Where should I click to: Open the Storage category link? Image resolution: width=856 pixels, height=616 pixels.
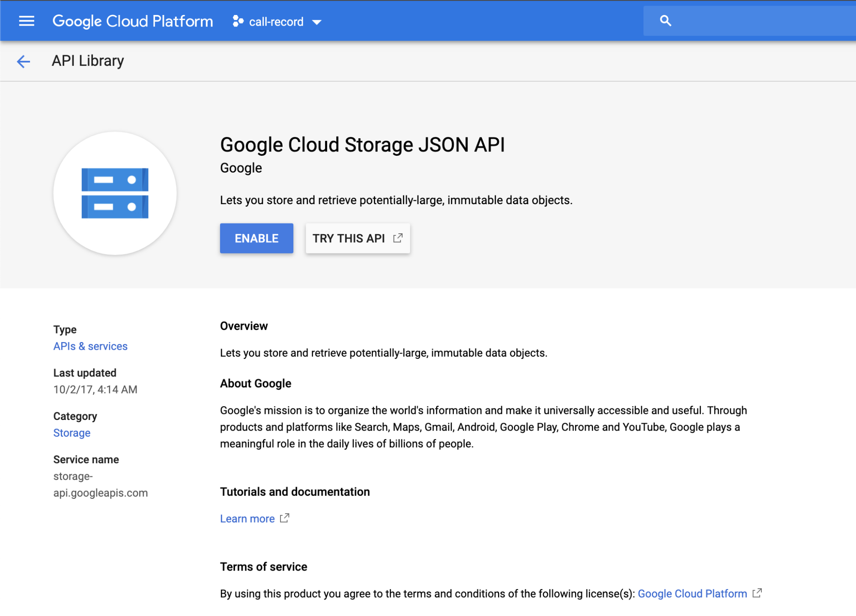point(72,433)
